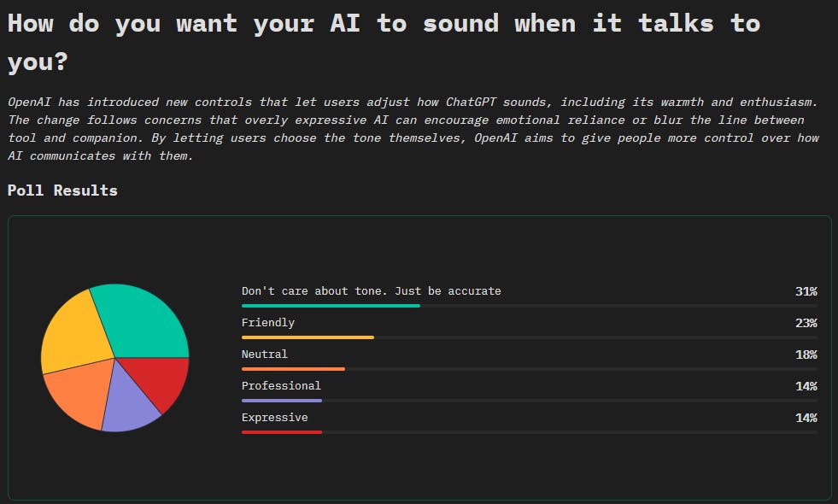Select the orange pie chart slice
The height and width of the screenshot is (504, 838).
(x=79, y=389)
